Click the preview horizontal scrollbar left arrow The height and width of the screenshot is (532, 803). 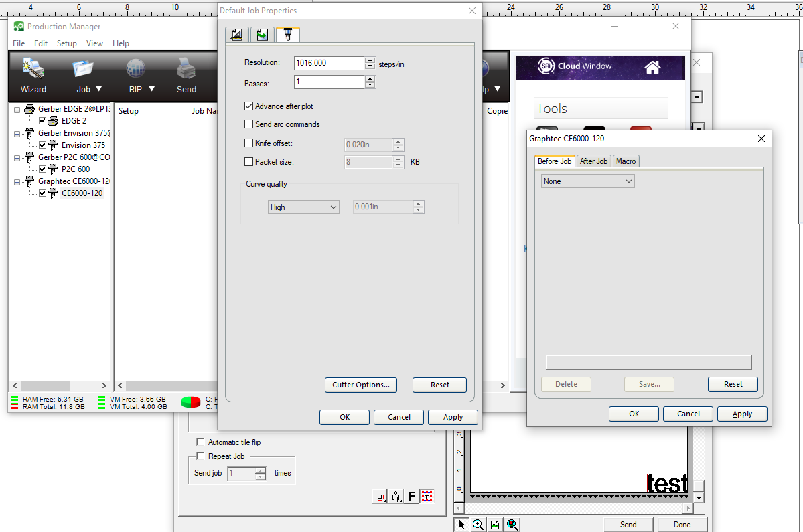point(459,509)
